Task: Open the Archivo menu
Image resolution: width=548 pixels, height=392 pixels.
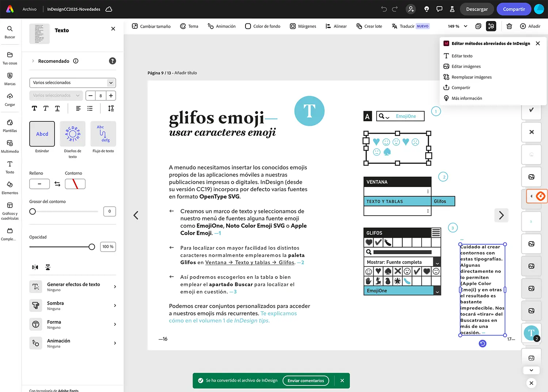Action: click(x=30, y=9)
